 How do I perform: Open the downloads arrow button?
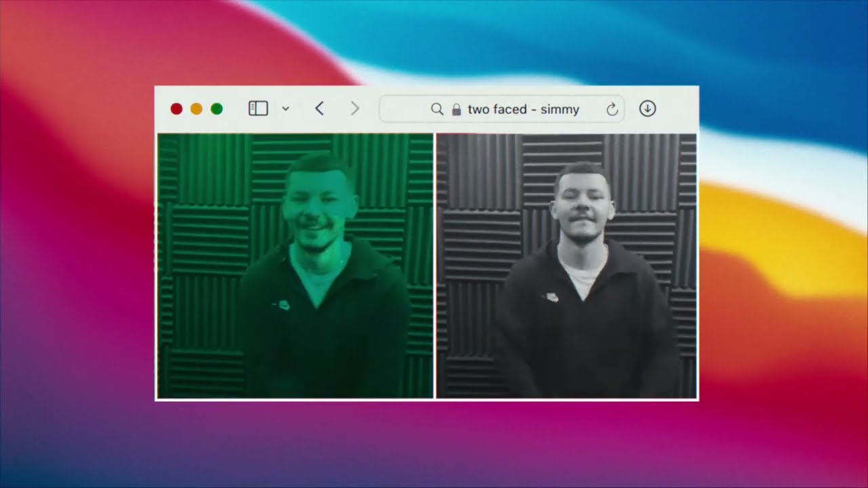648,108
